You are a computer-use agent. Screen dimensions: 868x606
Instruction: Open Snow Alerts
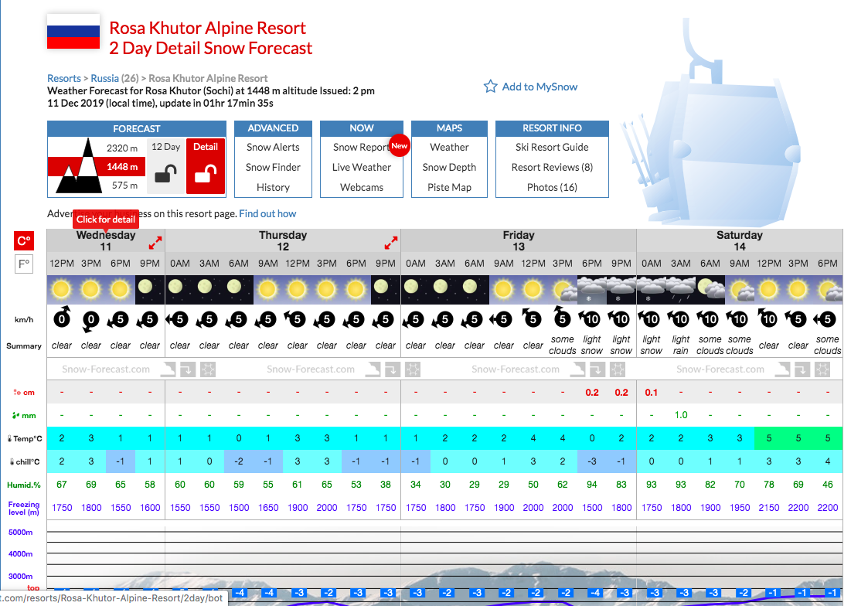[x=273, y=147]
